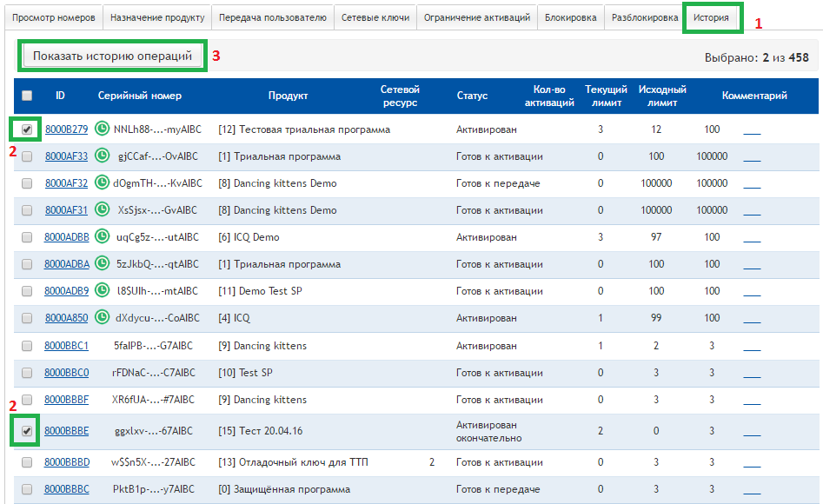Click the green clock icon beside NNLh88 serial
Viewport: 823px width, 504px height.
102,129
